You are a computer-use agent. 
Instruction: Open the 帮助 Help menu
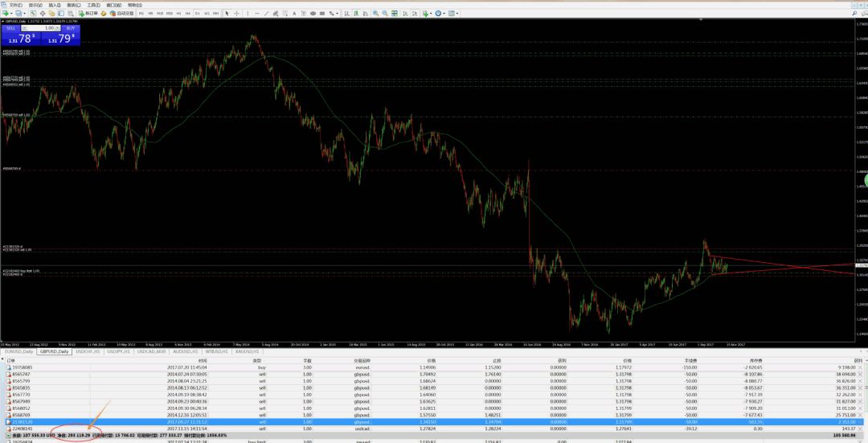coord(134,5)
